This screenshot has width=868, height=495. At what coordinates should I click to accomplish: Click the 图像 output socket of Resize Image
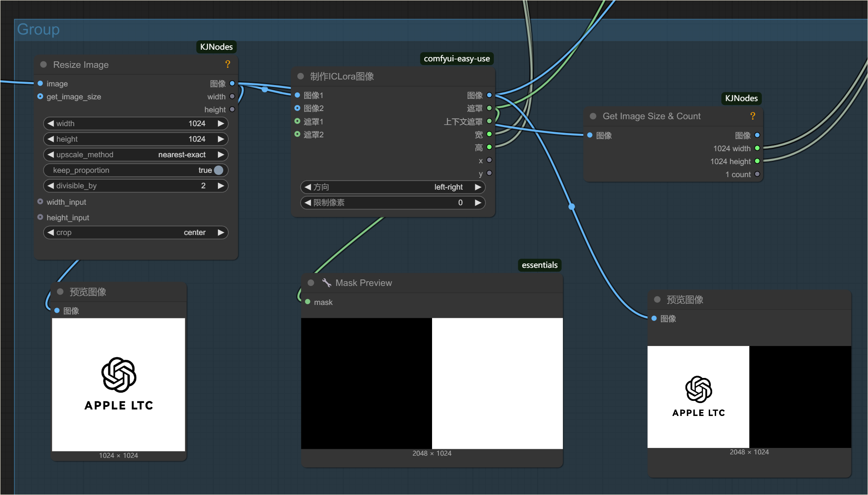click(x=232, y=83)
